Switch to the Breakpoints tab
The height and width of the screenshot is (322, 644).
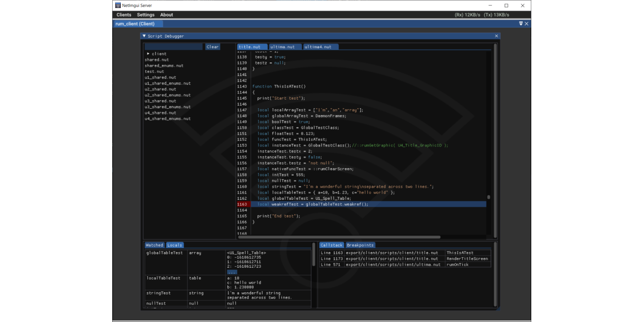pos(360,246)
